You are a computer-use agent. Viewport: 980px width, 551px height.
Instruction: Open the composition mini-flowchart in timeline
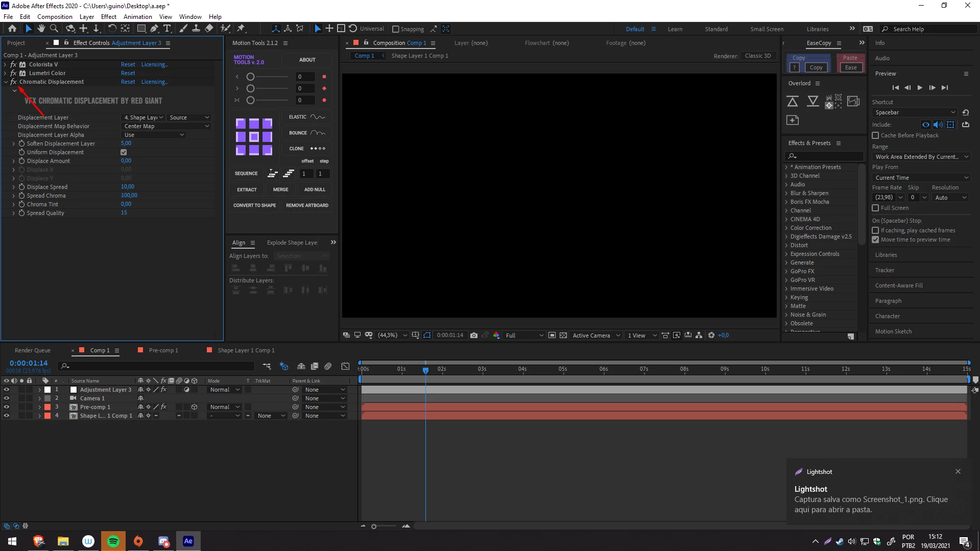tap(267, 366)
